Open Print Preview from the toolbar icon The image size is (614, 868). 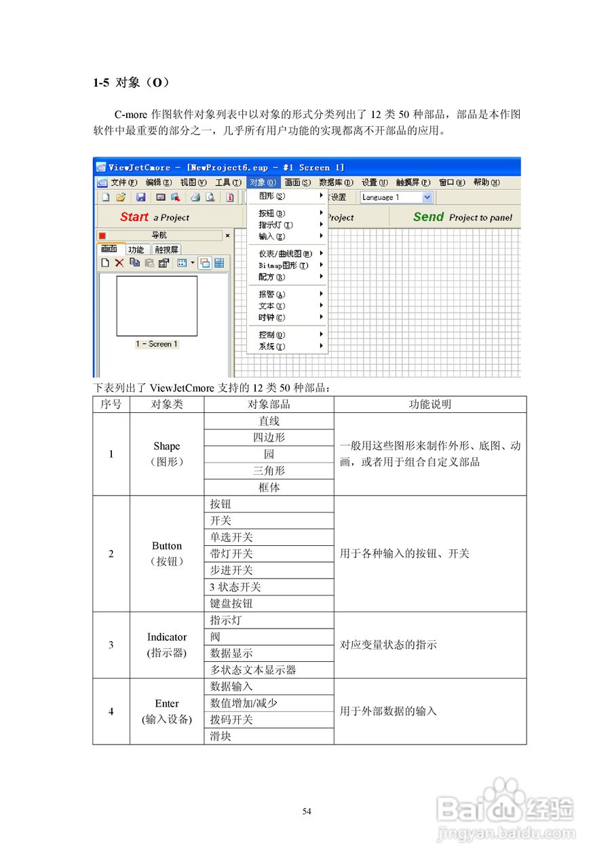point(209,196)
